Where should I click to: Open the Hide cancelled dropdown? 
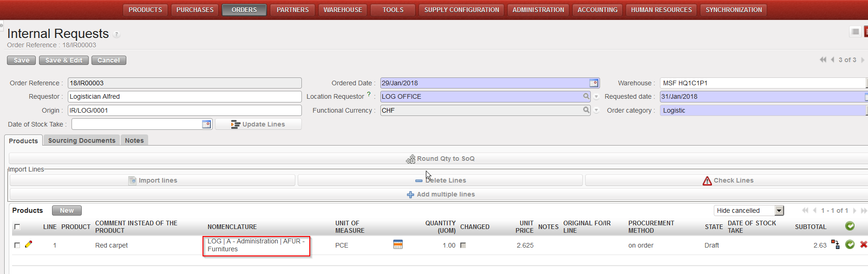tap(779, 210)
